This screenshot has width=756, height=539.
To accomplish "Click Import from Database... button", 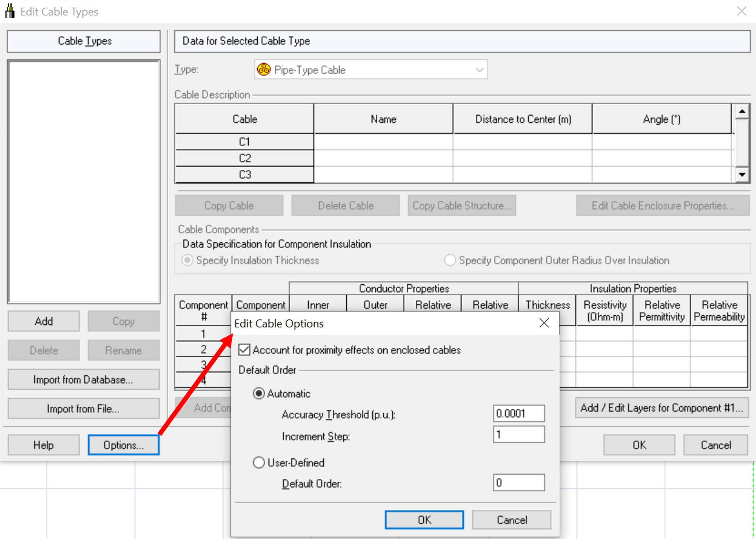I will 83,380.
